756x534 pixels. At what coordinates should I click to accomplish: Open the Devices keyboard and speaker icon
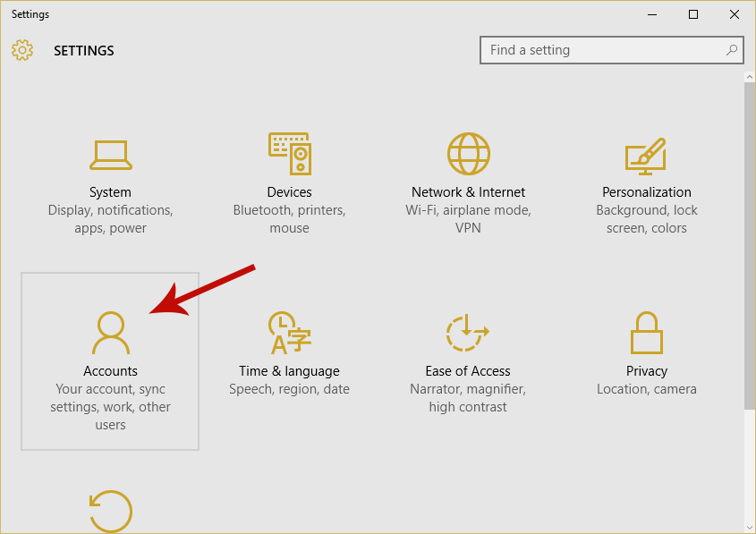coord(290,154)
